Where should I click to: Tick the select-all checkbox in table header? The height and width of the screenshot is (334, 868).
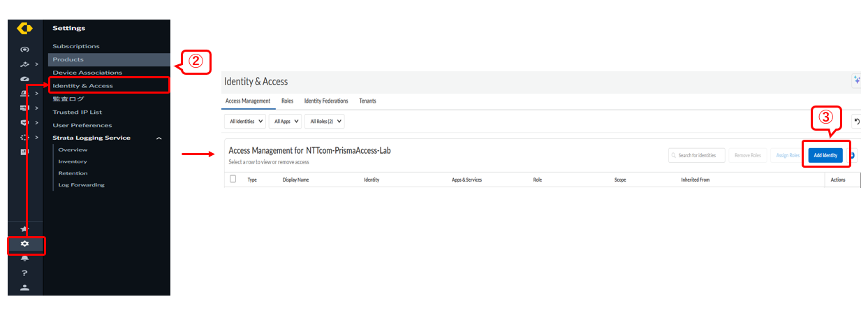(x=233, y=179)
